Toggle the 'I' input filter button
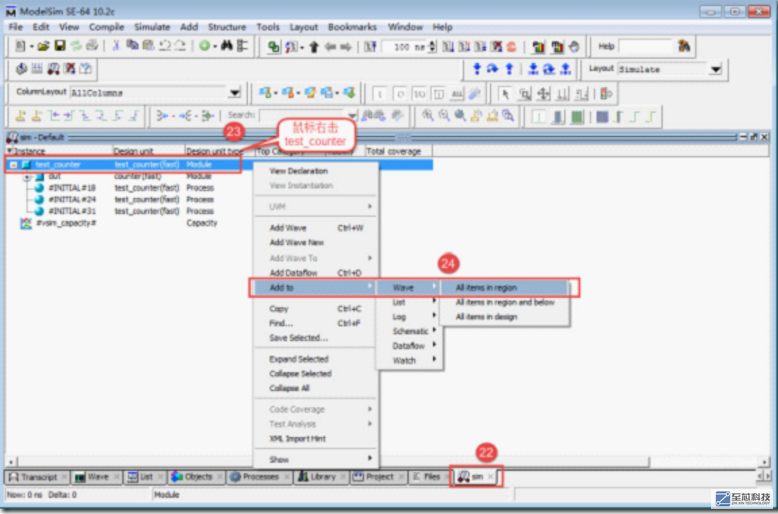 click(x=380, y=94)
